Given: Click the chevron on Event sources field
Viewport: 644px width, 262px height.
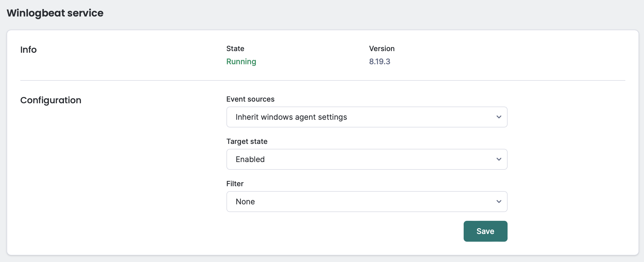Looking at the screenshot, I should [499, 117].
